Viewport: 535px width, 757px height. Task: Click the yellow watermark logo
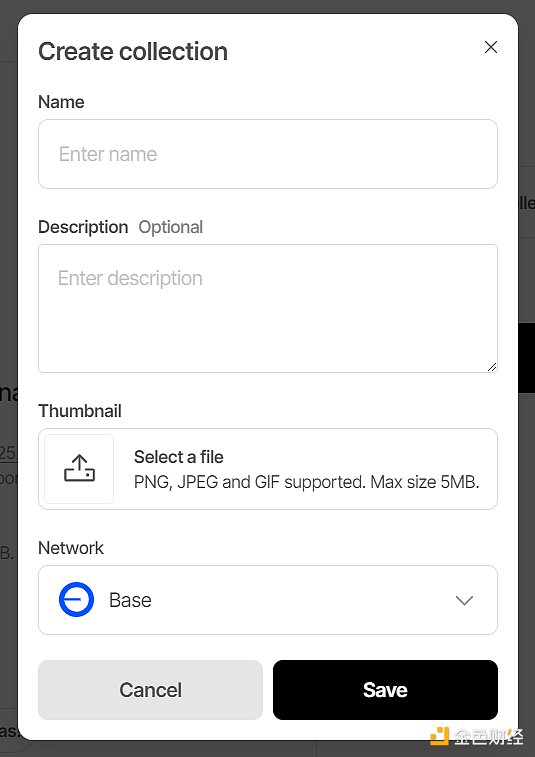click(x=439, y=736)
